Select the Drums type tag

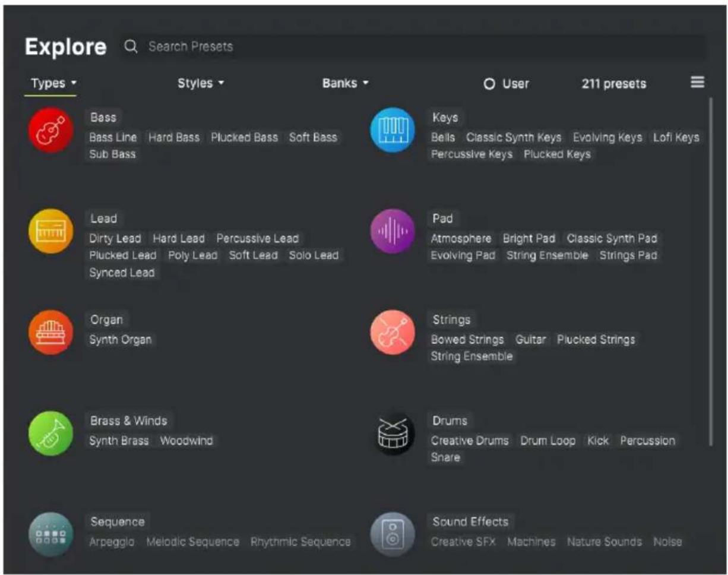pos(450,421)
